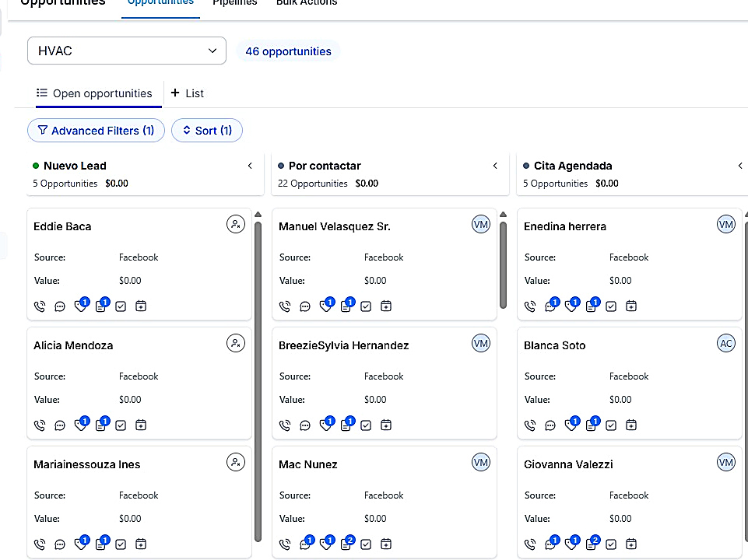Image resolution: width=748 pixels, height=560 pixels.
Task: Collapse the Por contactar column
Action: pos(495,166)
